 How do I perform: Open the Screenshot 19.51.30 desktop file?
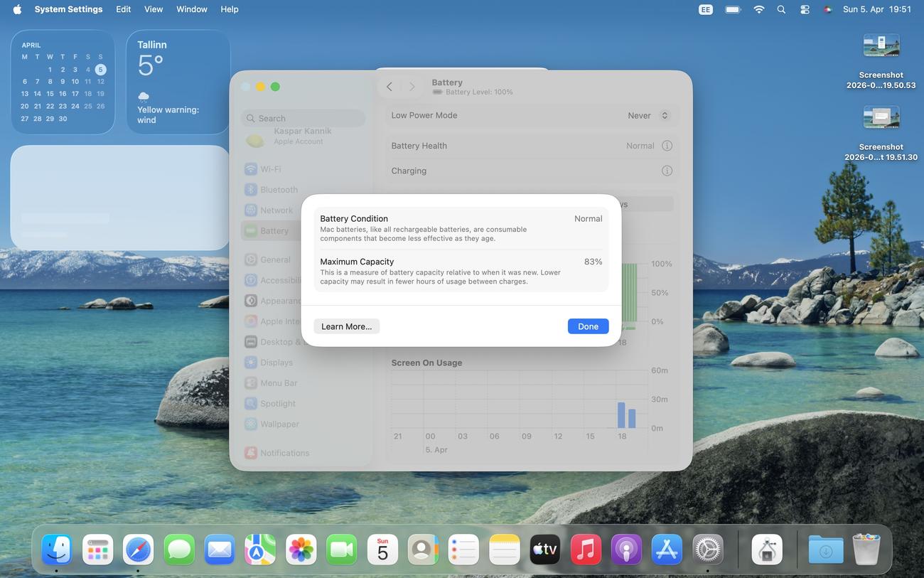pyautogui.click(x=881, y=118)
